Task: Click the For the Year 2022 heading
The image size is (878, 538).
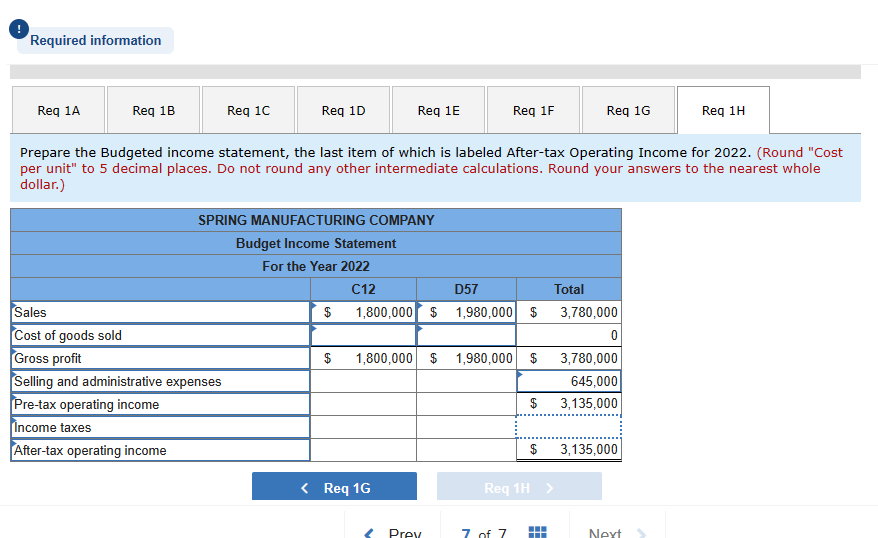Action: click(316, 266)
